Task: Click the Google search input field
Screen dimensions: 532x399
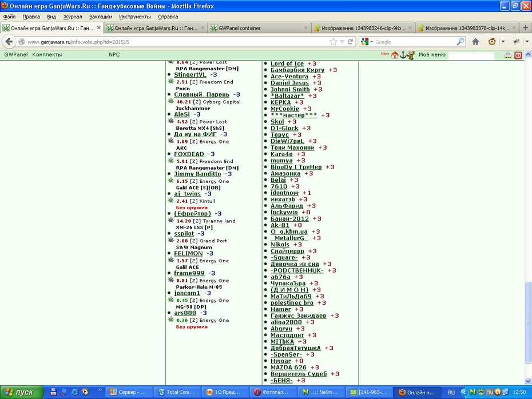Action: tap(415, 42)
